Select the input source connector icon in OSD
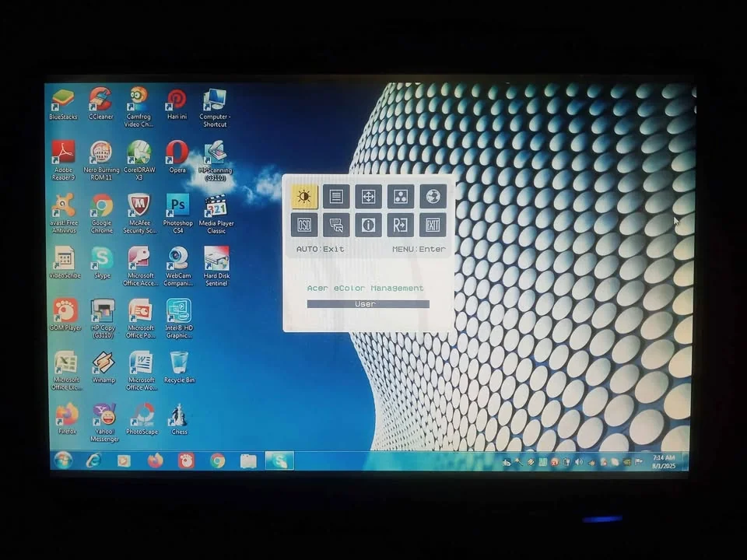 click(336, 225)
